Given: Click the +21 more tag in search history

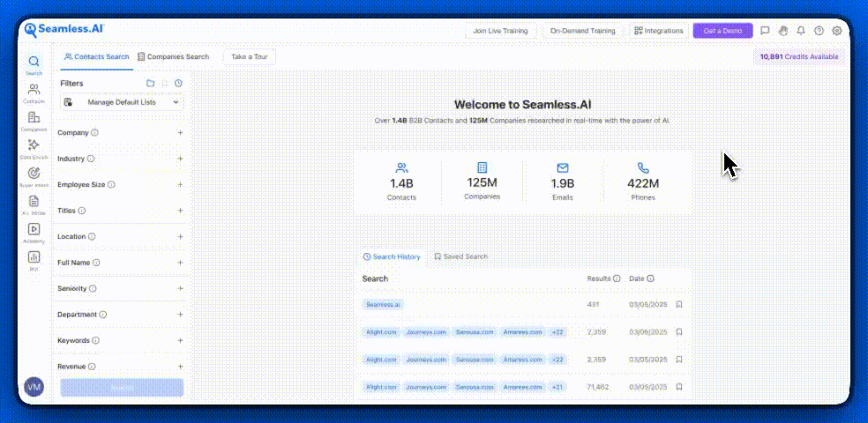Looking at the screenshot, I should coord(557,388).
